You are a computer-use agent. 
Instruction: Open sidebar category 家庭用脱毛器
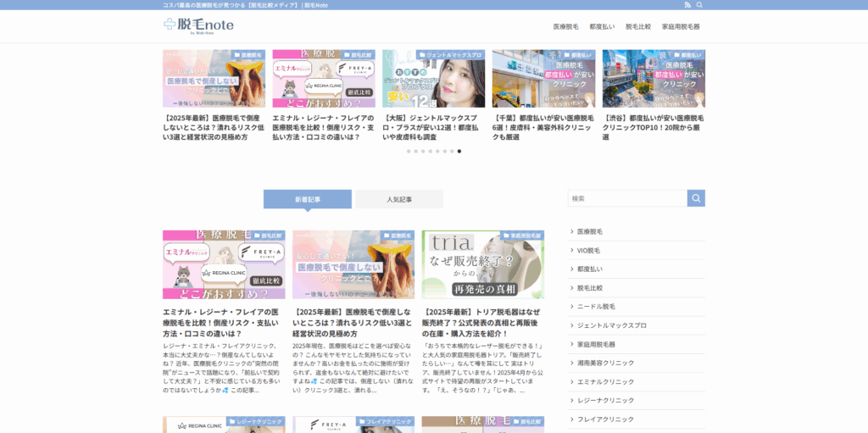[x=637, y=344]
